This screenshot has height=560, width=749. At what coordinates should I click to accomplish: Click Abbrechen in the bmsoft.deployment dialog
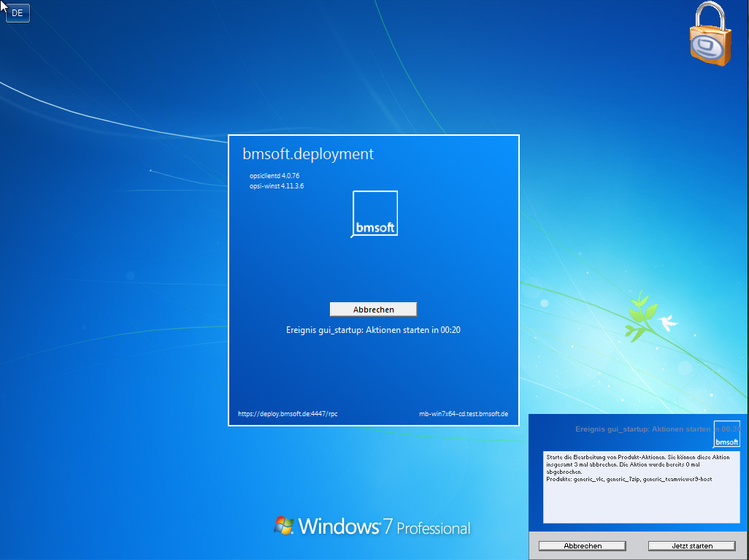click(x=373, y=309)
